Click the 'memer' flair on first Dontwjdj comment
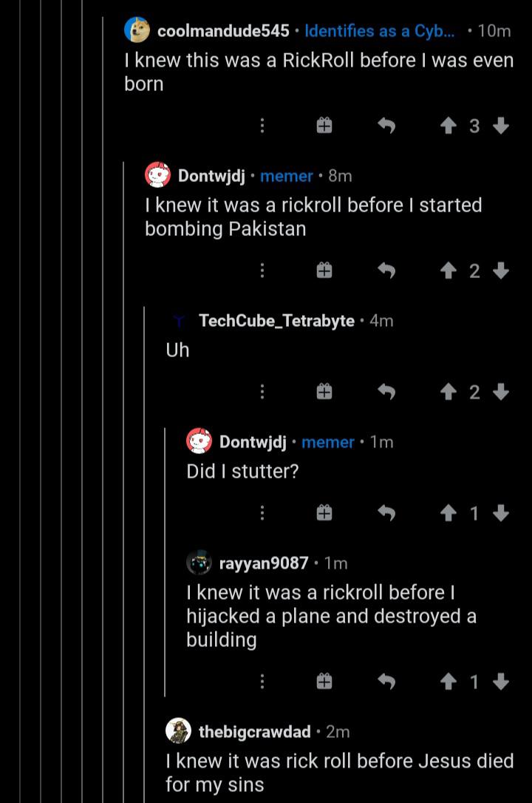 pyautogui.click(x=287, y=176)
